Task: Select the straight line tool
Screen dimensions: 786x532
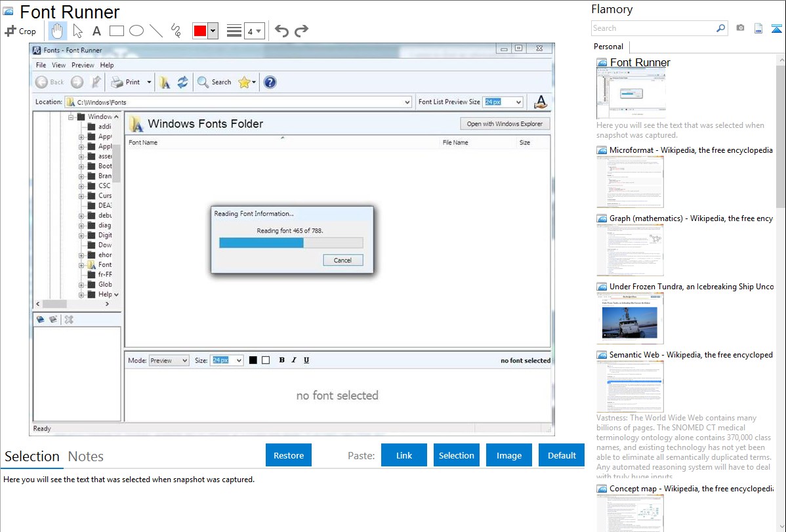Action: (x=156, y=31)
